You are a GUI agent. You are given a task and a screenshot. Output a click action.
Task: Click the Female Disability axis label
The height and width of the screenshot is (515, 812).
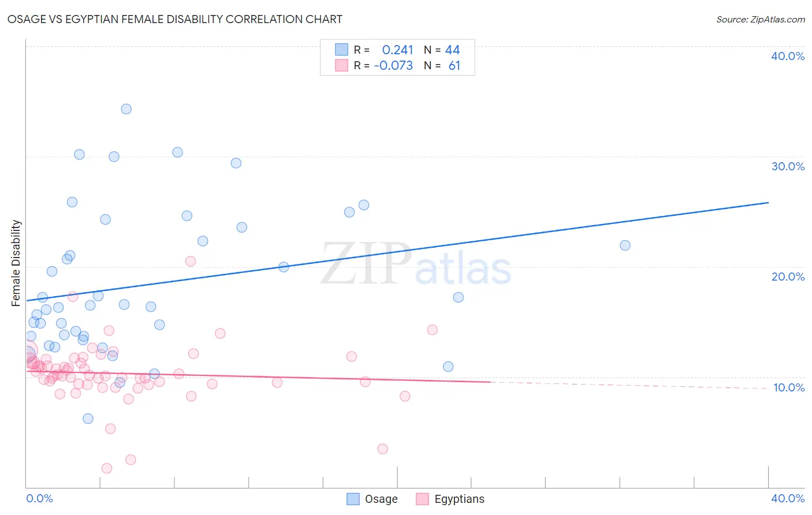(16, 263)
